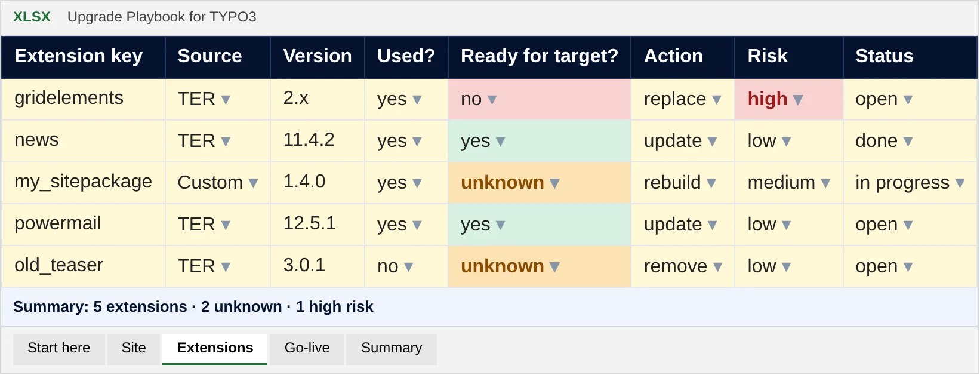Select the powermail extension key cell
Screen dimensions: 980x375
tap(84, 225)
